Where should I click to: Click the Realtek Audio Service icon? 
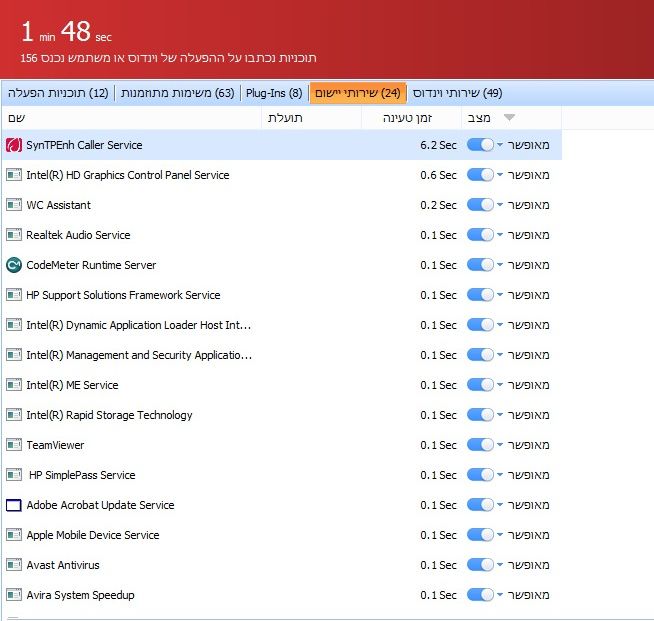(14, 235)
